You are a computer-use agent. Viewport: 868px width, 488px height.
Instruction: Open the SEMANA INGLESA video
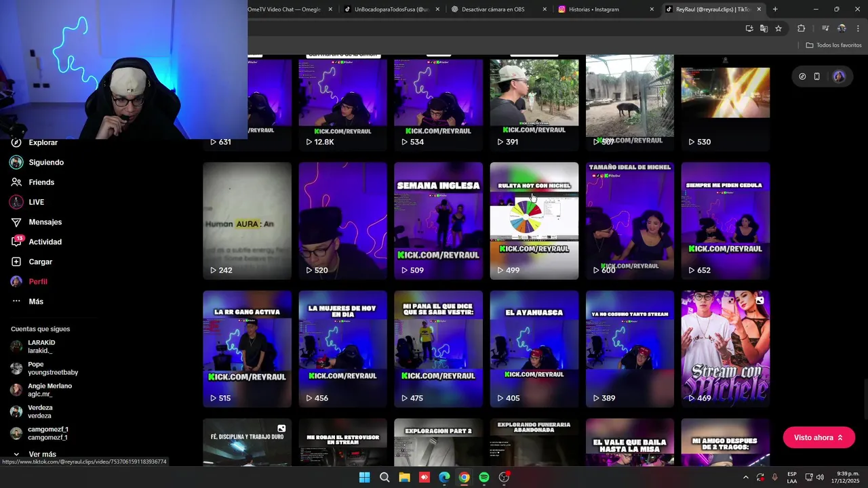coord(438,221)
